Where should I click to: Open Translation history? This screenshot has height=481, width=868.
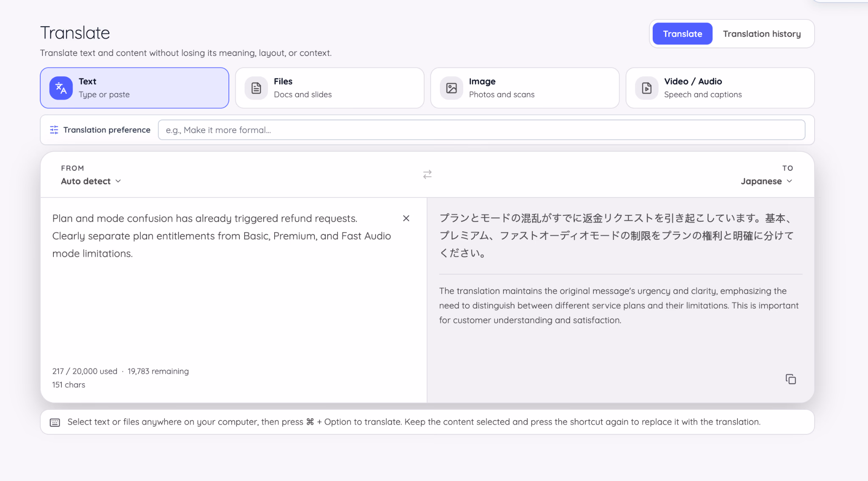[762, 33]
